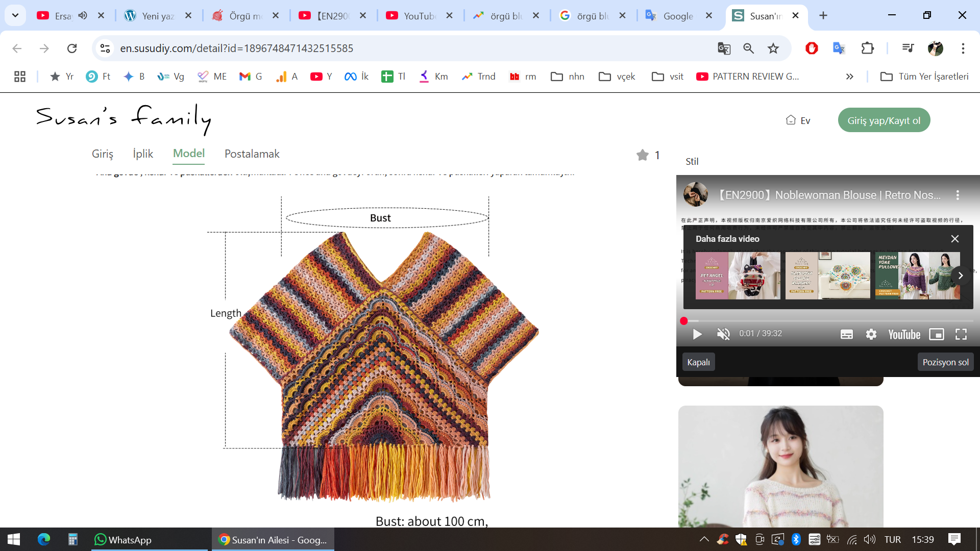Viewport: 980px width, 551px height.
Task: Show the next videos with the right arrow
Action: click(960, 275)
